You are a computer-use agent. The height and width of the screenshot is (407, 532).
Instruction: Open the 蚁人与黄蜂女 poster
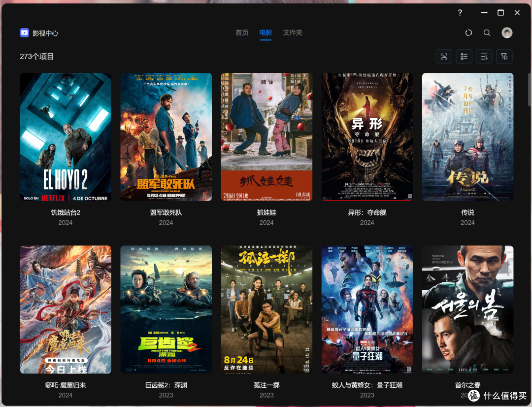coord(367,309)
